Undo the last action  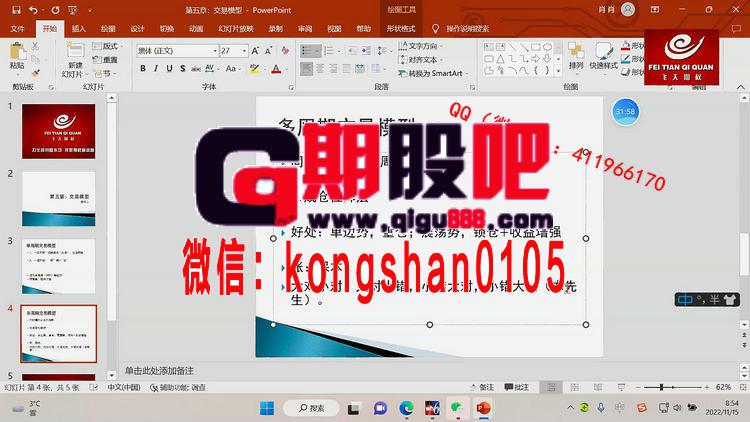click(33, 10)
